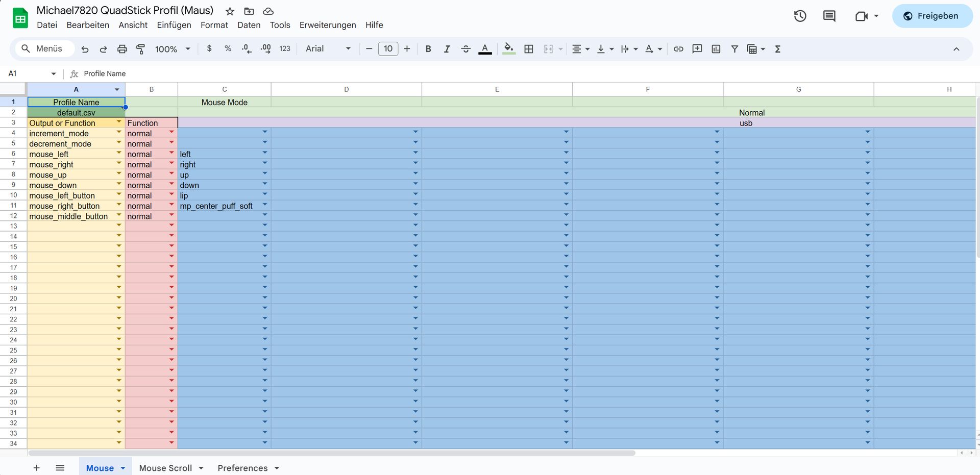Open the comments panel icon
The width and height of the screenshot is (980, 475).
click(829, 16)
